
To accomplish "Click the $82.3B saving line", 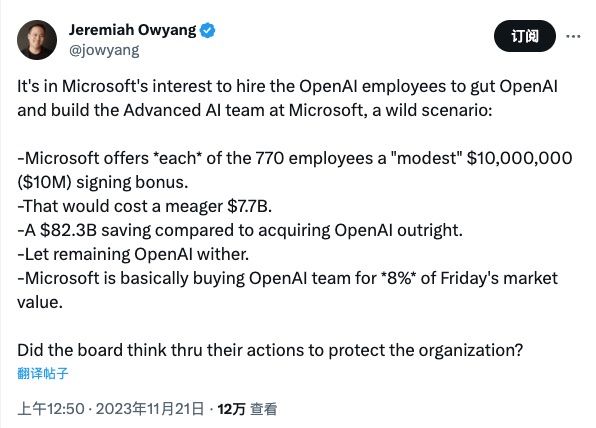I will click(240, 230).
